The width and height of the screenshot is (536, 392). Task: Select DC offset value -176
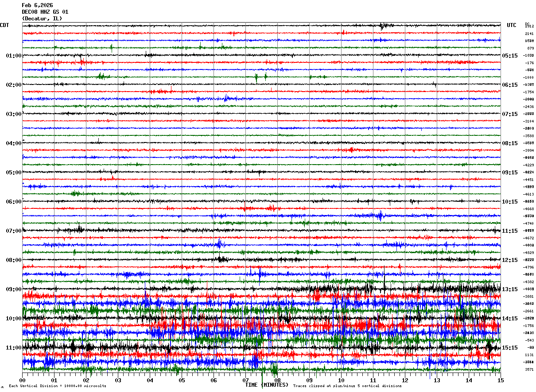529,63
